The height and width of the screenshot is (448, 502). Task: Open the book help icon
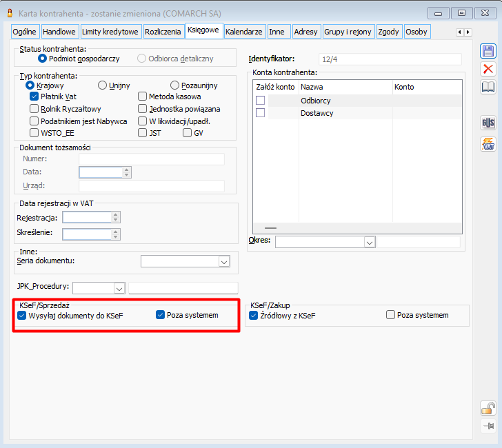(x=488, y=87)
